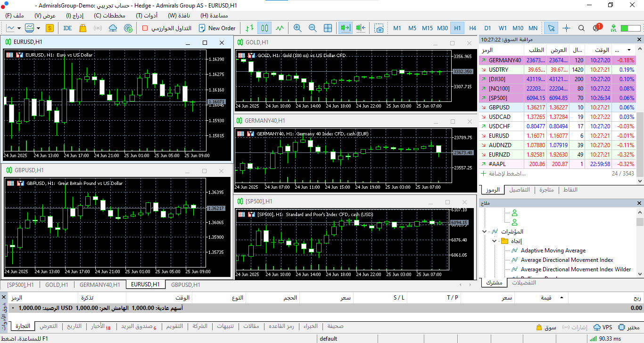Click the radar icon with green plus

(128, 28)
